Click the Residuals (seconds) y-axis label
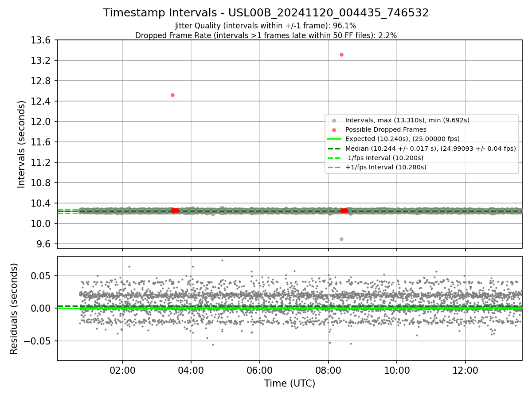 click(x=14, y=309)
